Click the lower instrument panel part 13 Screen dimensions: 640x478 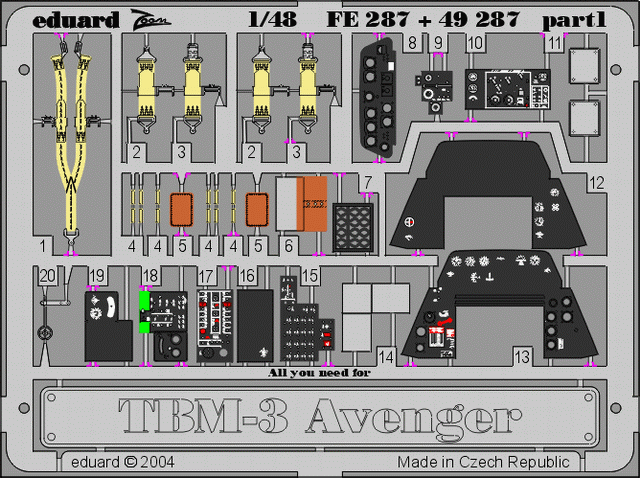(x=490, y=310)
